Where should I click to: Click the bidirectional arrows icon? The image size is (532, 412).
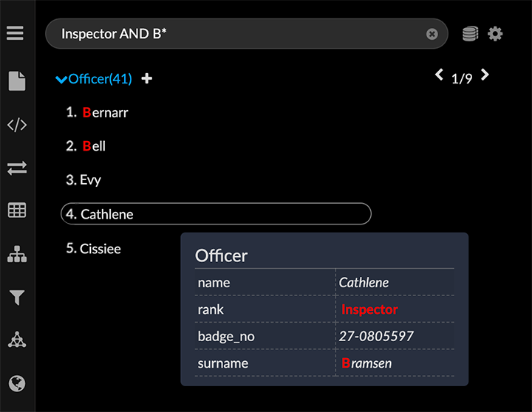[16, 168]
